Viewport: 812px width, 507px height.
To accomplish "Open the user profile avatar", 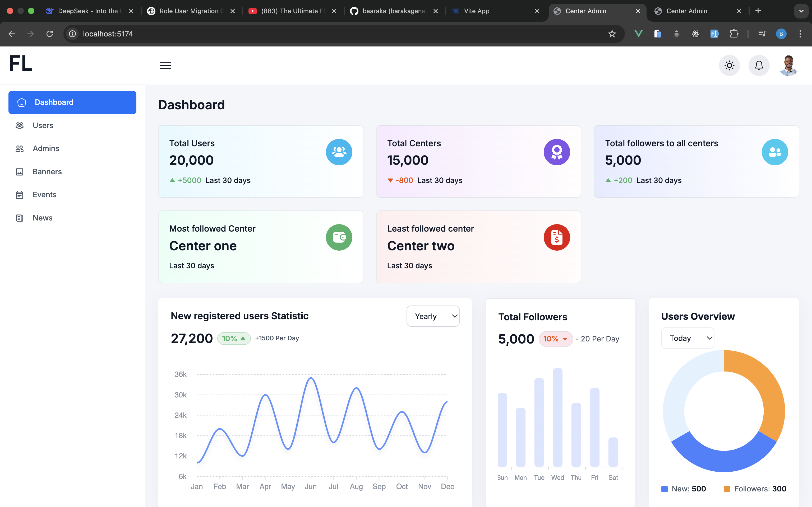I will tap(788, 65).
